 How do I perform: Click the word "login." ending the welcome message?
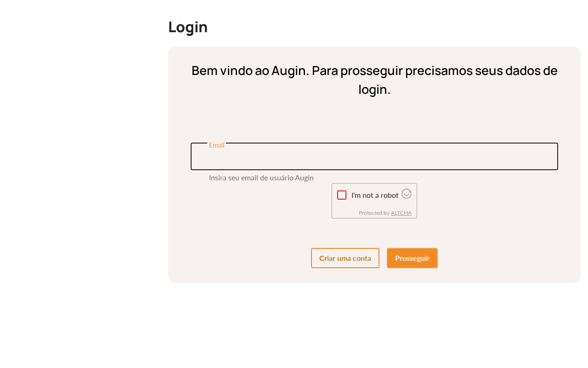[374, 89]
